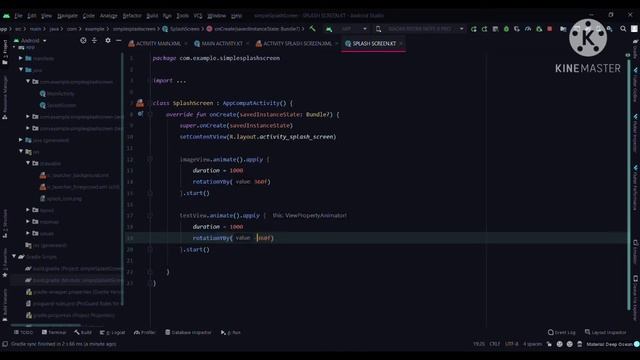The width and height of the screenshot is (640, 360).
Task: Open the Layout Inspector
Action: coord(605,332)
